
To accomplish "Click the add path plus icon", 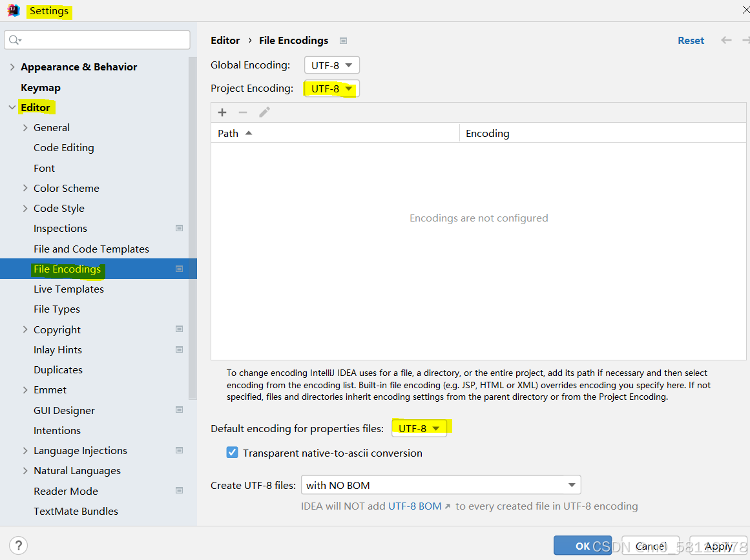I will [222, 112].
